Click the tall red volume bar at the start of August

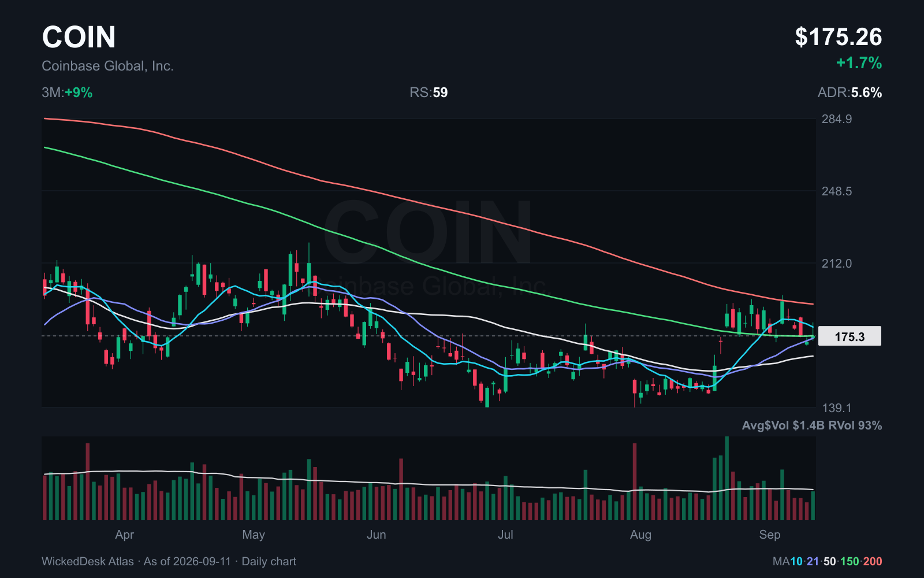pyautogui.click(x=635, y=481)
